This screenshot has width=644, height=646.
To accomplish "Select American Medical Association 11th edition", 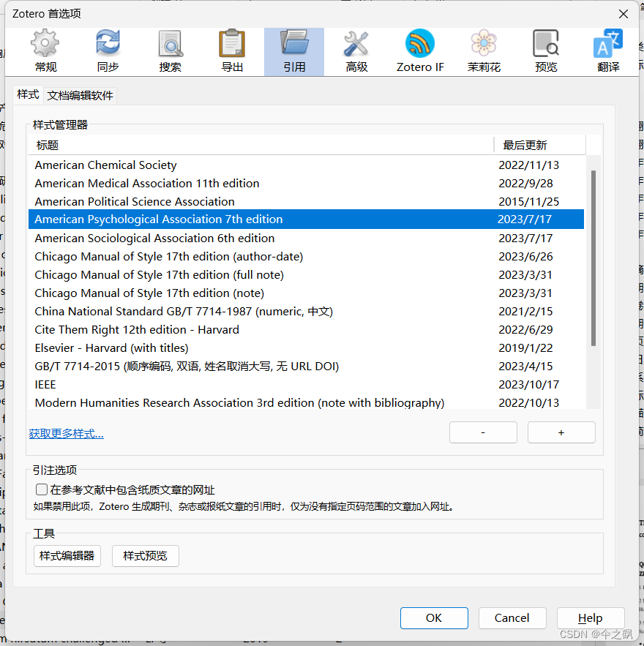I will coord(306,183).
